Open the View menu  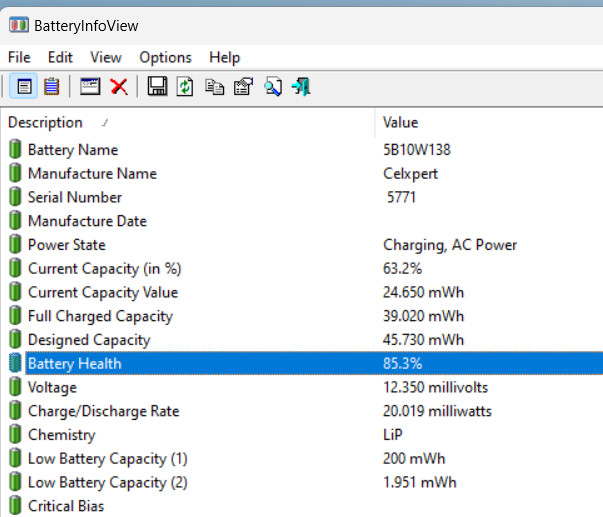[105, 57]
